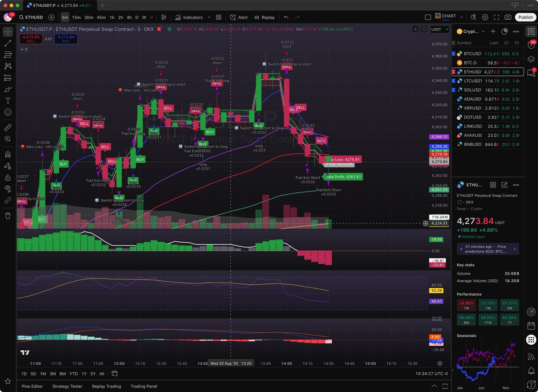Viewport: 538px width, 392px height.
Task: Maximize the bottom panel icon
Action: point(444,386)
